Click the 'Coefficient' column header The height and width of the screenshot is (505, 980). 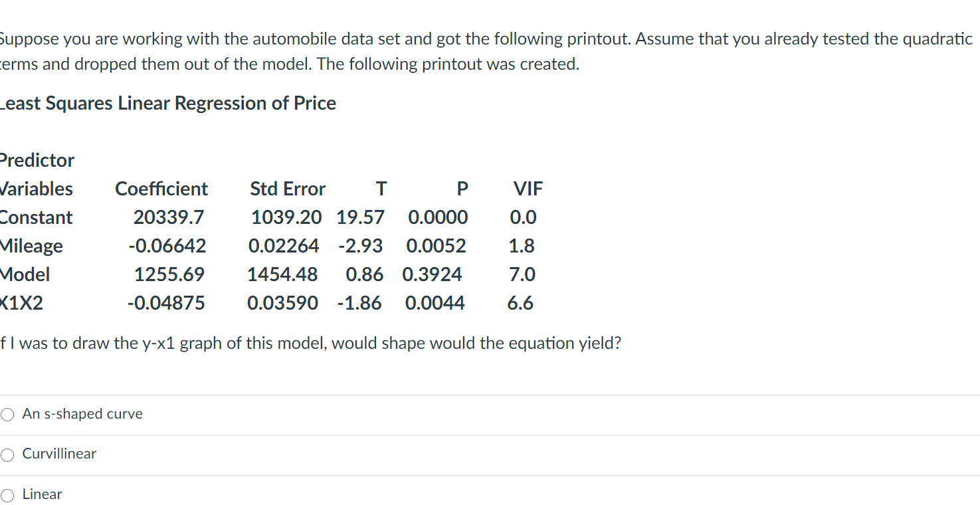pos(161,189)
